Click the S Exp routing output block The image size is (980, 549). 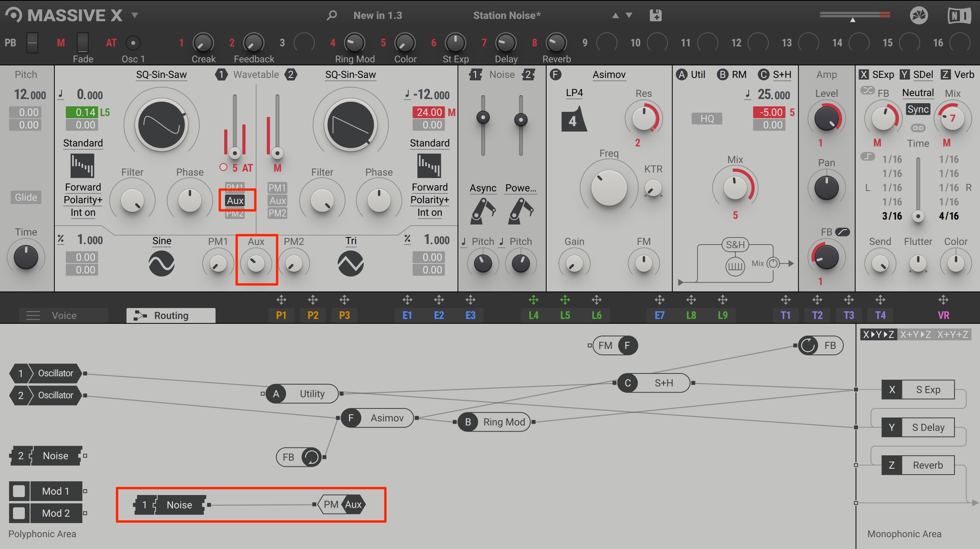[x=918, y=389]
